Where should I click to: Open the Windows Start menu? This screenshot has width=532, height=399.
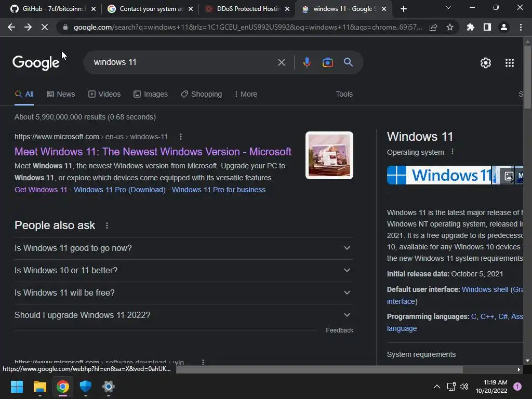17,387
